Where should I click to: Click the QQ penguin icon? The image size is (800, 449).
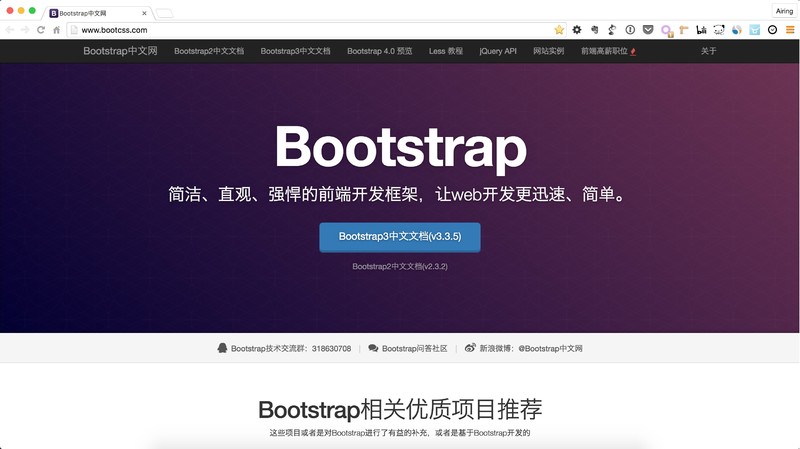pos(222,348)
